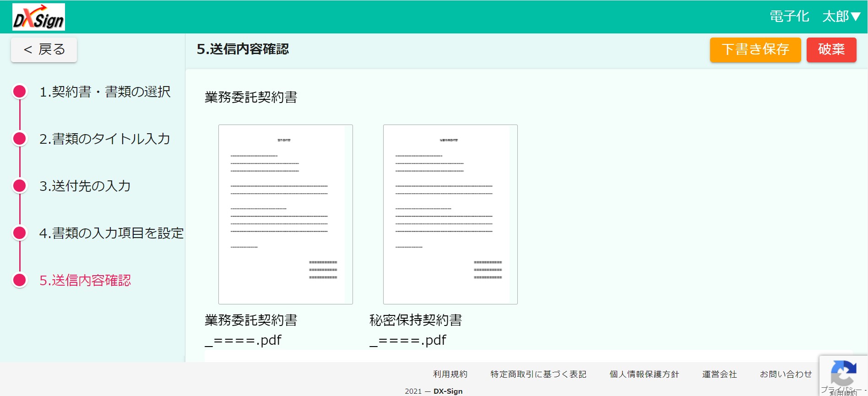Open the 利用規約 footer link
Screen dimensions: 868x396
click(x=450, y=374)
